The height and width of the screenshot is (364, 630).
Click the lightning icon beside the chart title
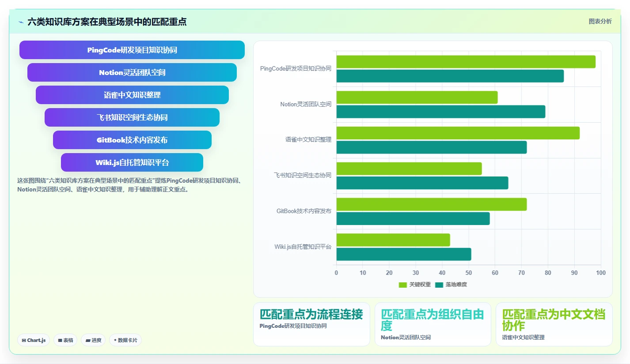(x=21, y=22)
